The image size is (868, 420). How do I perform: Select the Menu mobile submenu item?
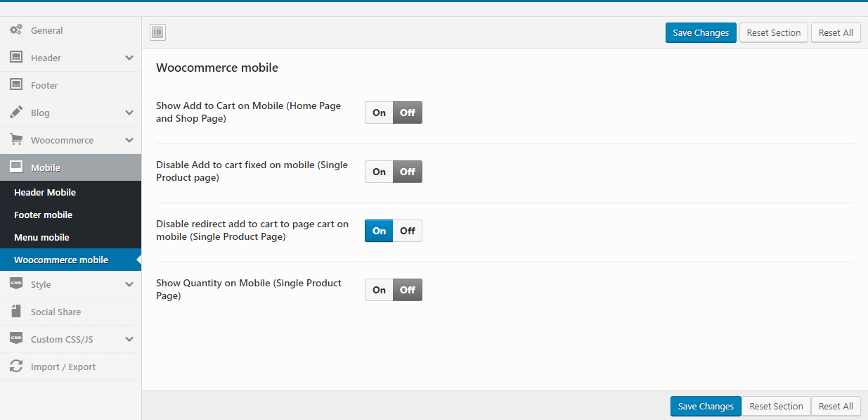41,237
